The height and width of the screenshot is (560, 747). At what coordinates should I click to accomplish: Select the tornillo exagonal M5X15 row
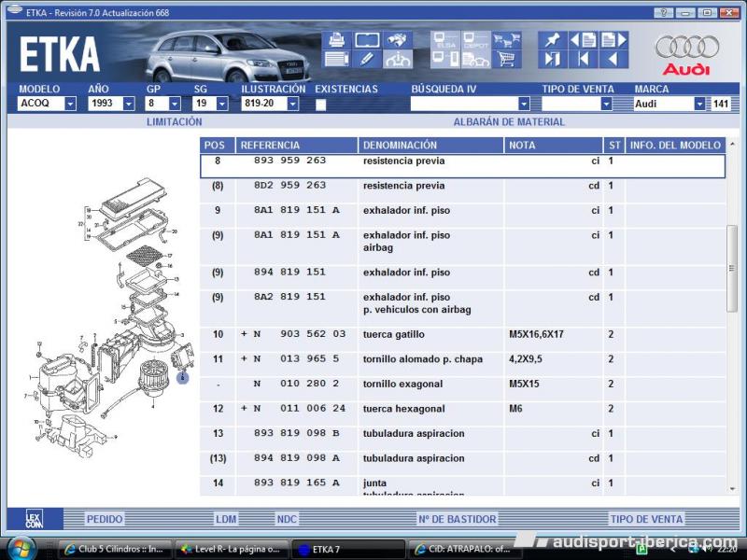pyautogui.click(x=462, y=388)
